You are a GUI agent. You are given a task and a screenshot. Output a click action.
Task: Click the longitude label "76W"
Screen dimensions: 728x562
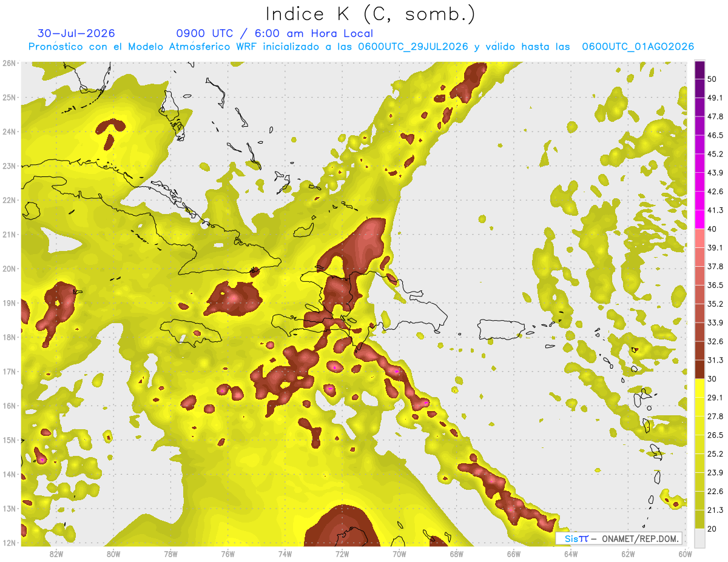pyautogui.click(x=227, y=554)
